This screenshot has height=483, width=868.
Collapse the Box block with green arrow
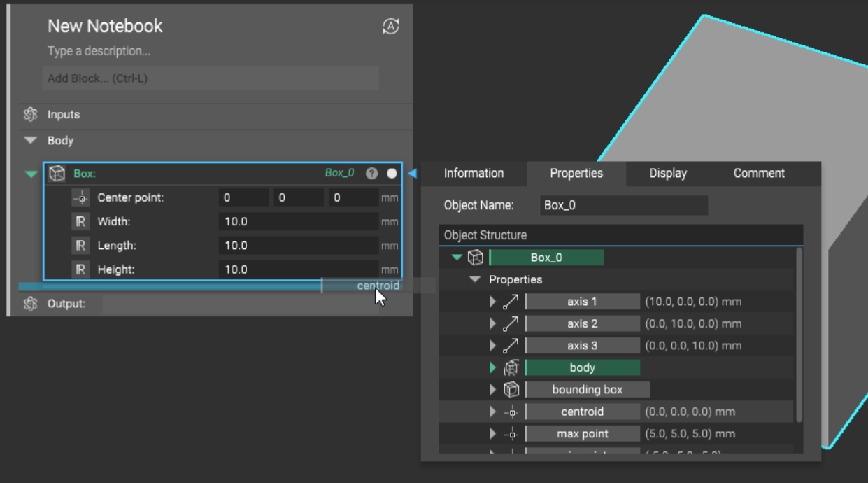[x=31, y=174]
